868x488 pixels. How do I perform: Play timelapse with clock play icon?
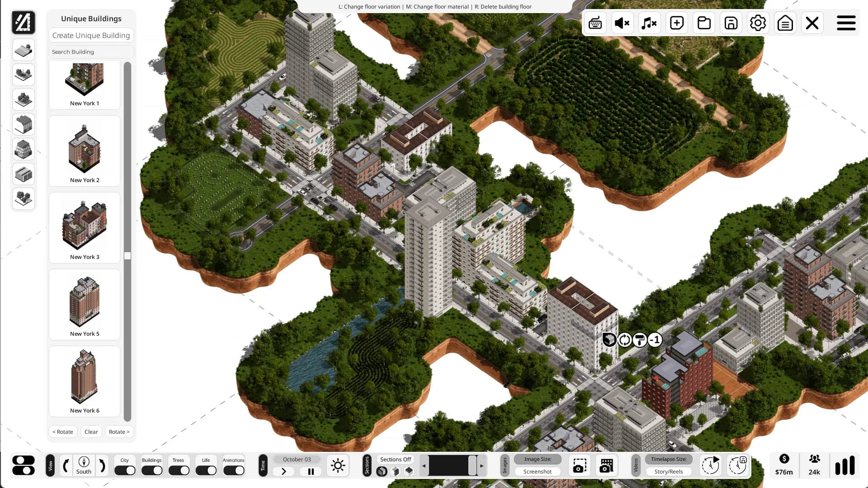[x=710, y=465]
